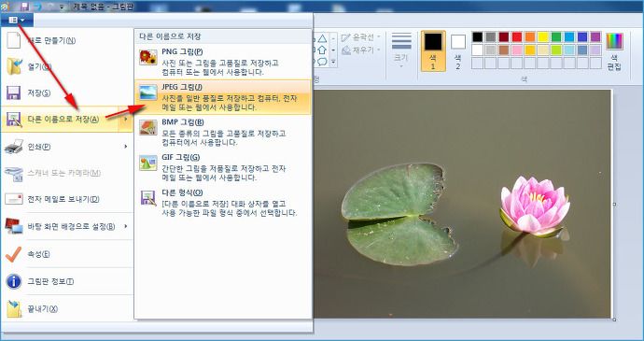Select the oval callout shape
Viewport: 644px width, 341px height.
tap(322, 62)
